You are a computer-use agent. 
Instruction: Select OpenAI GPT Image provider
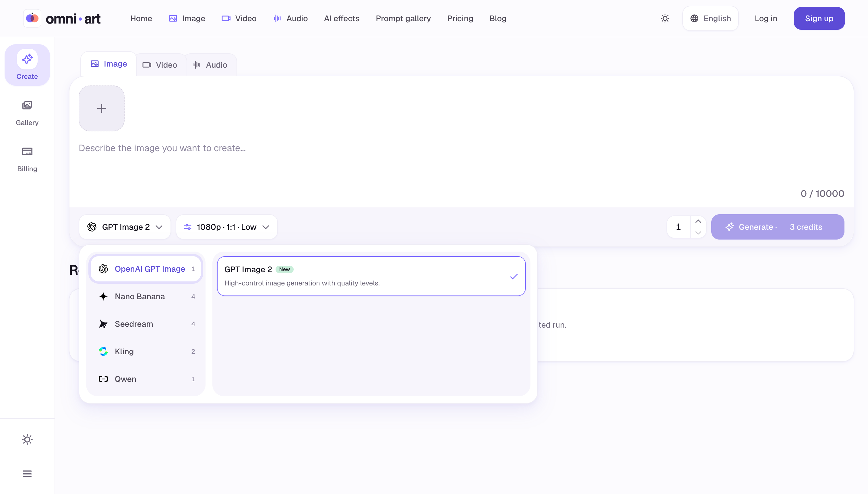(146, 269)
